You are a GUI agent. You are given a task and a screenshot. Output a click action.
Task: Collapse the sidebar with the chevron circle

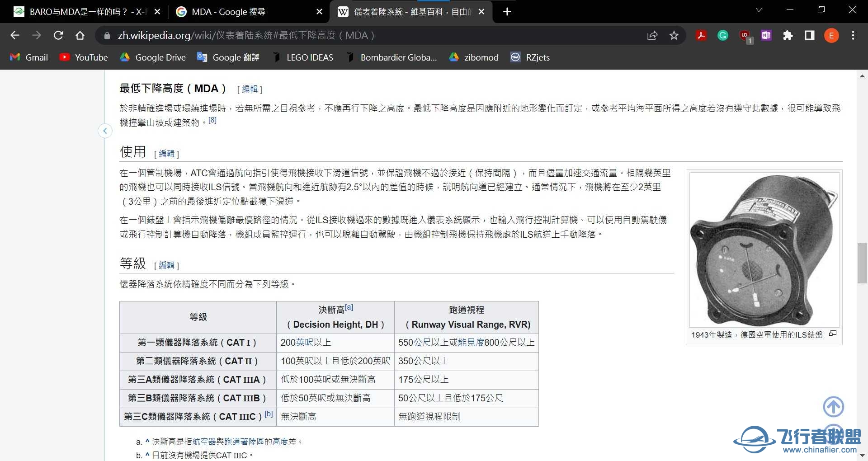105,131
